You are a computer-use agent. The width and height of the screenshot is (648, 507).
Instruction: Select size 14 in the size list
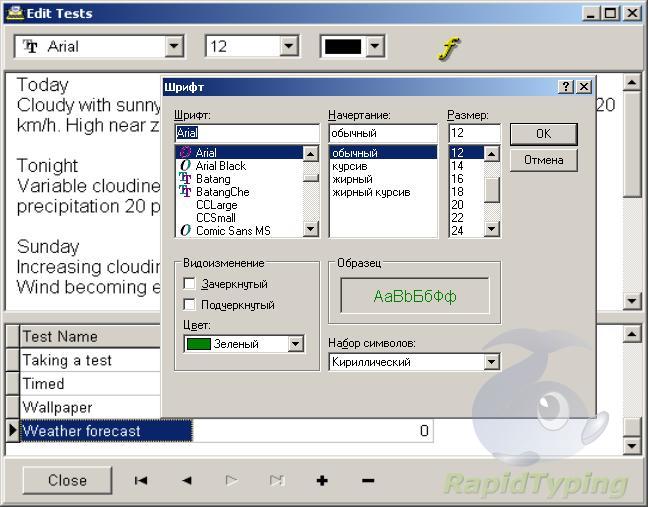tap(466, 166)
